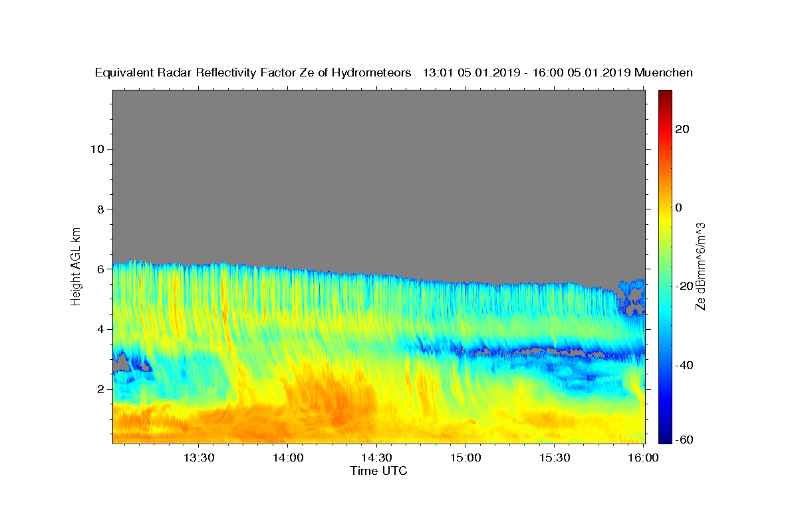Click the 'Time UTC' axis label
798x532 pixels.
click(x=378, y=471)
